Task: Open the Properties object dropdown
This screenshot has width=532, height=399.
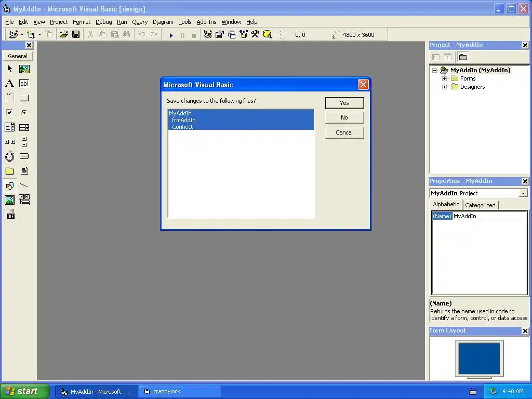Action: [x=524, y=193]
